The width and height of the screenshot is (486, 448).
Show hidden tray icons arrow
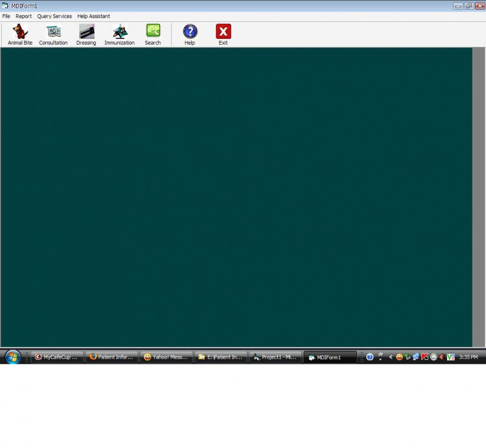point(391,357)
